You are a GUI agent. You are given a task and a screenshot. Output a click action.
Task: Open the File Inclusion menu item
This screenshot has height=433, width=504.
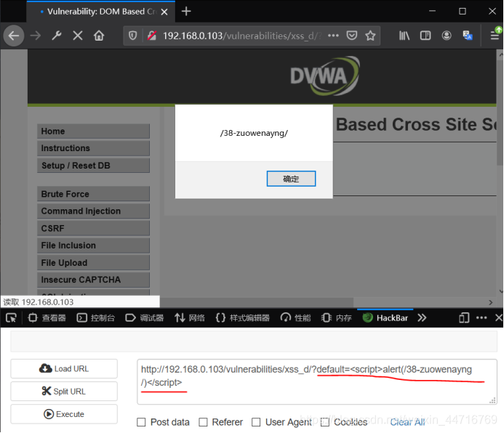[x=93, y=246]
